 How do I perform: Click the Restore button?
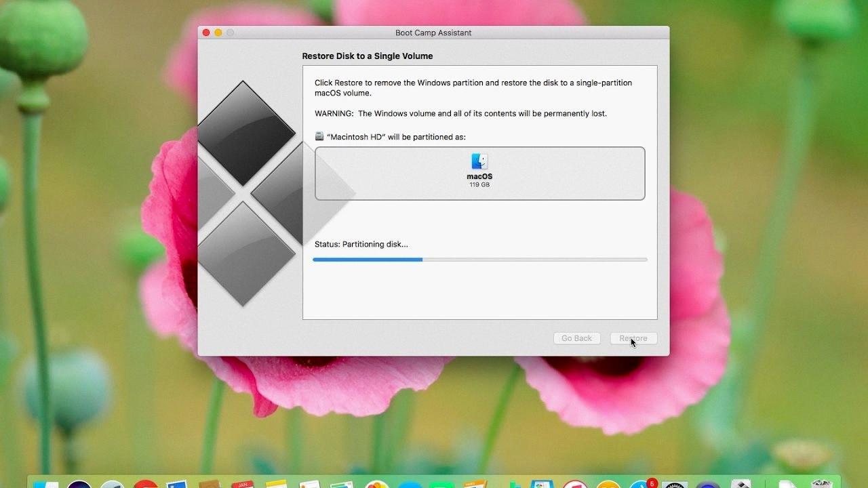(x=633, y=338)
